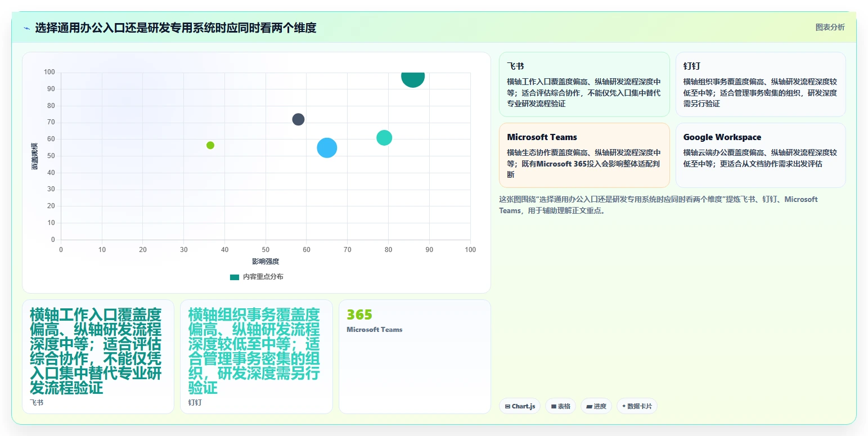Select the dark slate bubble near 58

point(298,119)
